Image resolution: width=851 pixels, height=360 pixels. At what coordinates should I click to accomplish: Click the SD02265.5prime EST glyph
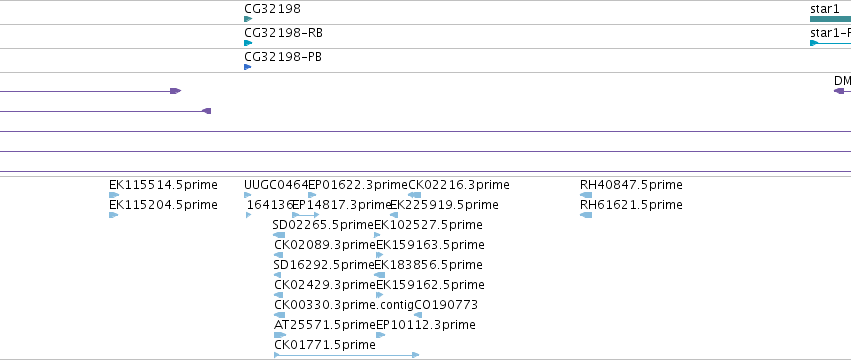(x=279, y=235)
